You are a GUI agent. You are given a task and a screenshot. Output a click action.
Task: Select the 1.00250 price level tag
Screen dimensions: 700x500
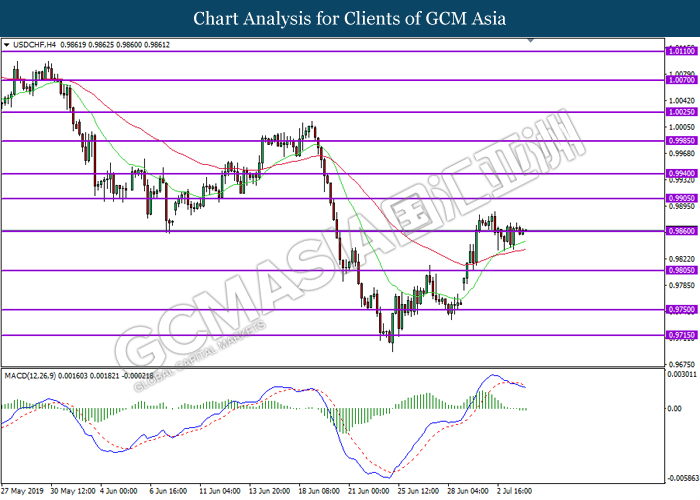coord(681,113)
